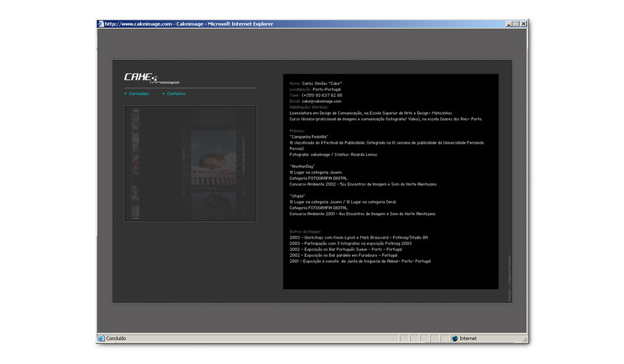Close the Cakeimage browser window
This screenshot has width=624, height=364.
(524, 24)
